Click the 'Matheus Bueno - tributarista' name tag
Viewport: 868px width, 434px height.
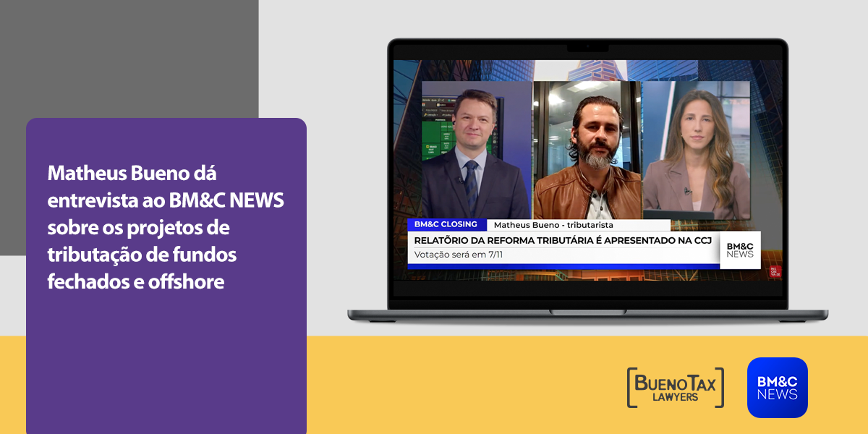coord(553,225)
